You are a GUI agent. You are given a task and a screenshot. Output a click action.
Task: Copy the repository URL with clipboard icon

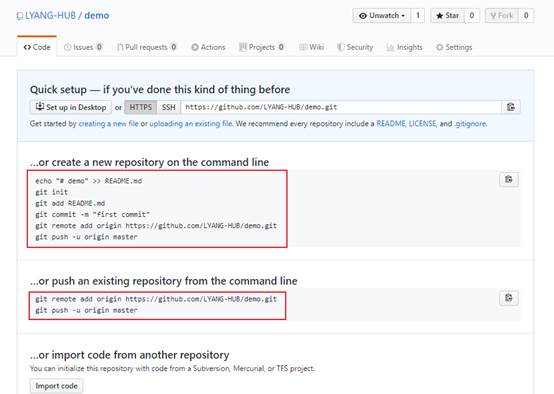tap(511, 107)
